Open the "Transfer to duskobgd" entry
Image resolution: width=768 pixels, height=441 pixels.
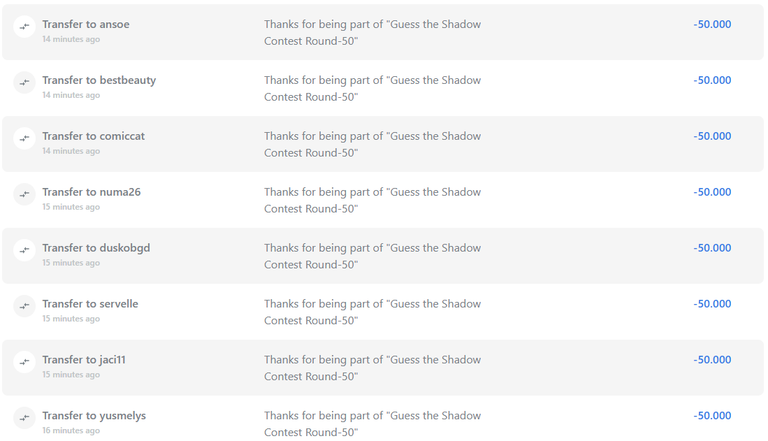click(x=96, y=248)
